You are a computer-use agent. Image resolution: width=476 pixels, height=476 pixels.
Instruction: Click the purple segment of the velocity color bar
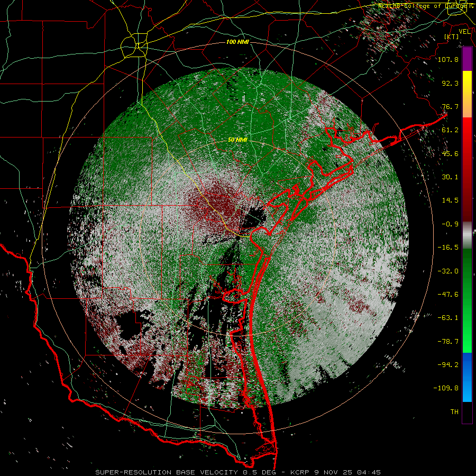click(x=467, y=59)
